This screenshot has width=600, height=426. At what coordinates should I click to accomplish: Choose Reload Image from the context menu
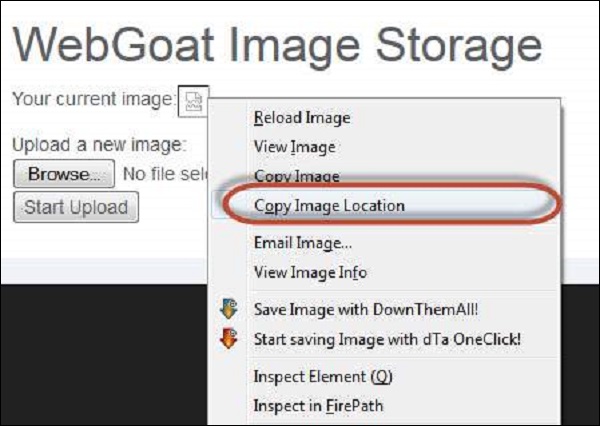pyautogui.click(x=302, y=118)
